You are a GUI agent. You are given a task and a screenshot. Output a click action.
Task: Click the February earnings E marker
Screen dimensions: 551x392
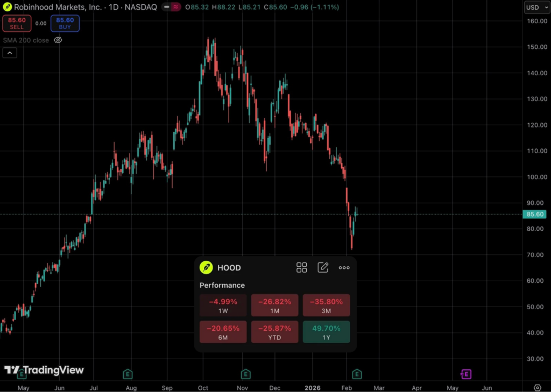point(356,374)
